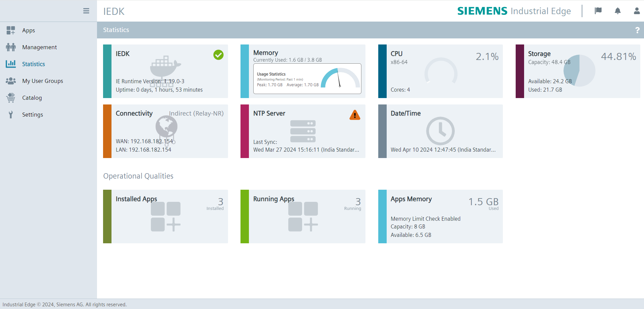Open the Running Apps tile
Image resolution: width=644 pixels, height=309 pixels.
point(303,216)
